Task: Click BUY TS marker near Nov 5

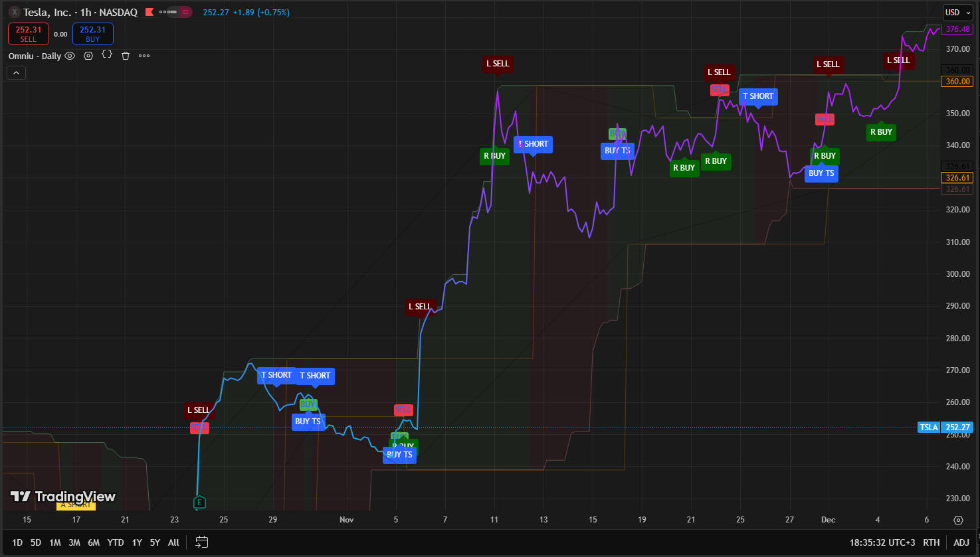Action: point(399,455)
